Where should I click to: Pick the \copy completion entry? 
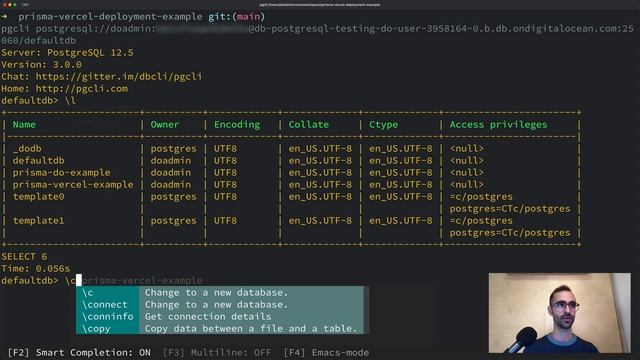click(220, 328)
